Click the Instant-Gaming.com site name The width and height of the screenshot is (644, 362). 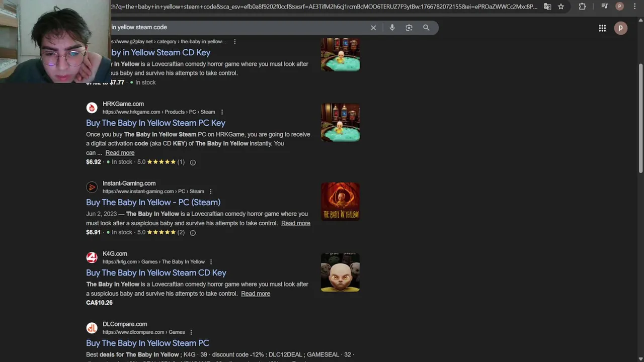coord(129,183)
